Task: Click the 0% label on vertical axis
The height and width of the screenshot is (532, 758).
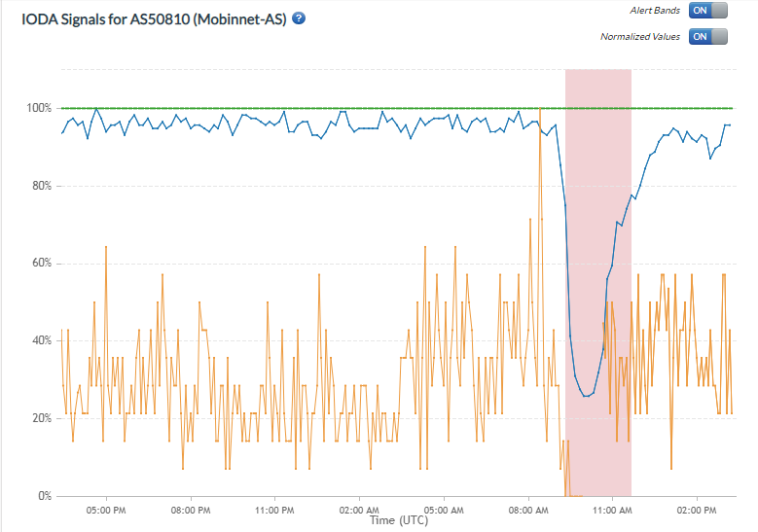Action: click(x=43, y=496)
